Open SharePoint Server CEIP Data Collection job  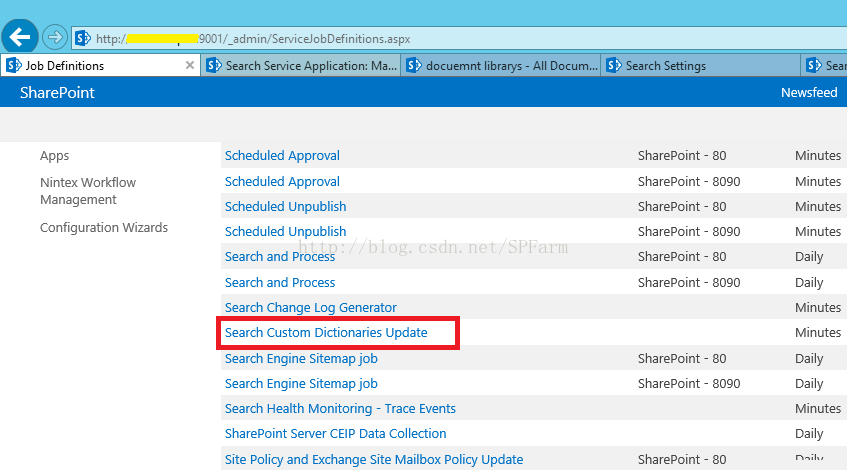(335, 434)
